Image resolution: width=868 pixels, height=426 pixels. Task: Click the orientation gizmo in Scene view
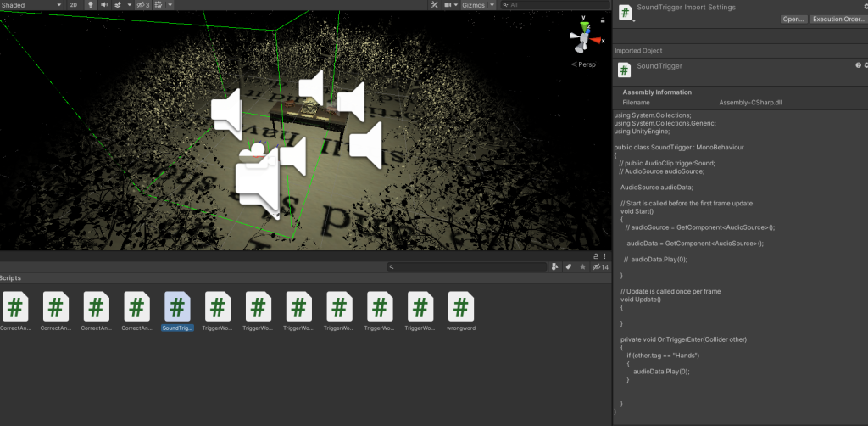[583, 35]
